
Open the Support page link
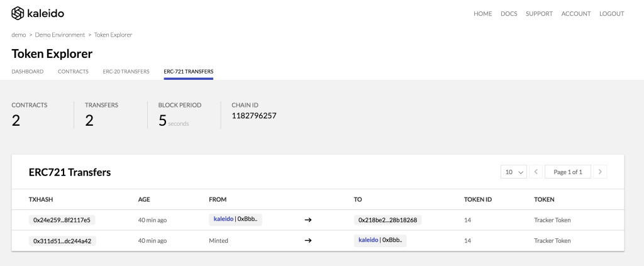539,14
